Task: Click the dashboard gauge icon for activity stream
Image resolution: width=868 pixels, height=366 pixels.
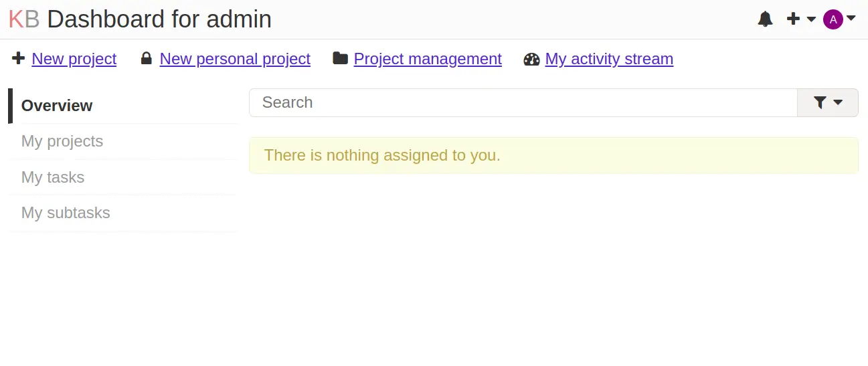Action: click(531, 59)
